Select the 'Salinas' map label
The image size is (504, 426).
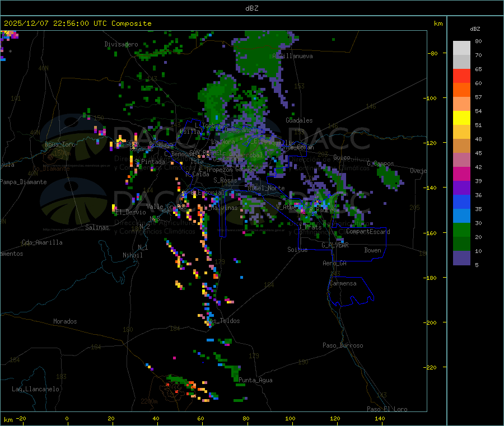[x=97, y=227]
